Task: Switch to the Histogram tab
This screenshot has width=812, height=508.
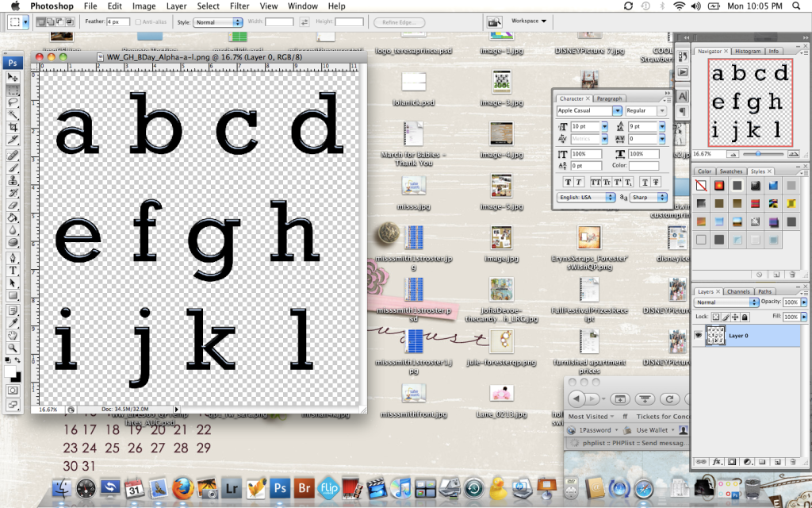Action: 748,52
